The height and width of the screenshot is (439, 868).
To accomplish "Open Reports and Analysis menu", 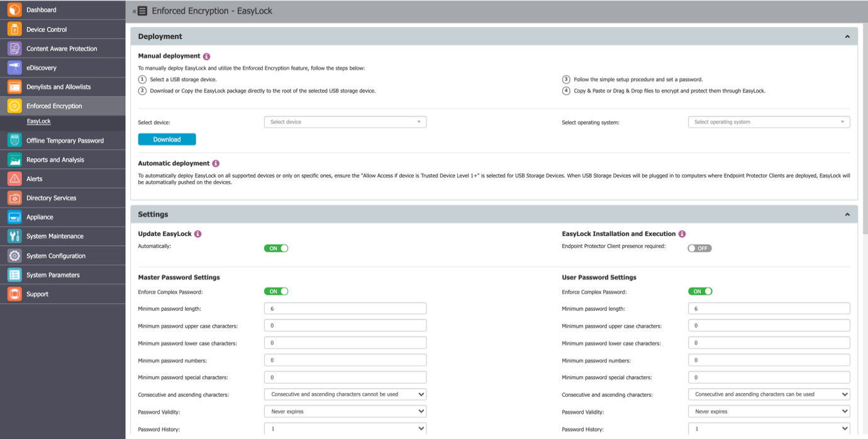I will pos(55,160).
